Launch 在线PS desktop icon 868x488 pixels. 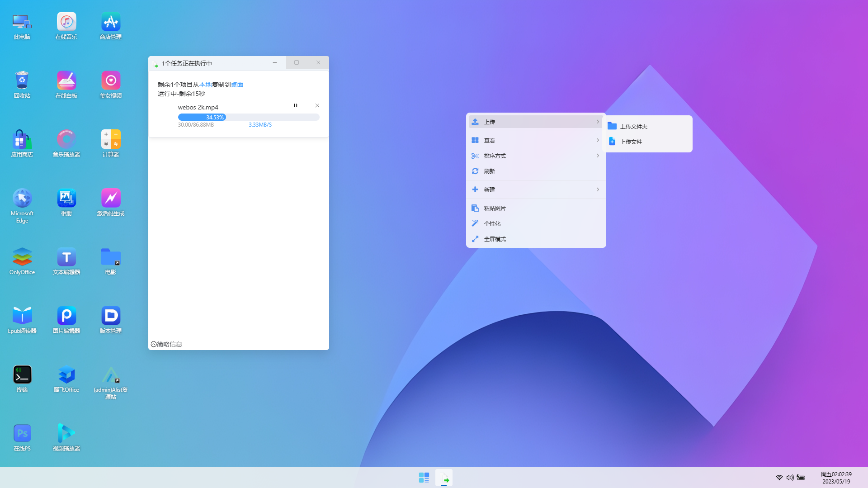pyautogui.click(x=22, y=438)
